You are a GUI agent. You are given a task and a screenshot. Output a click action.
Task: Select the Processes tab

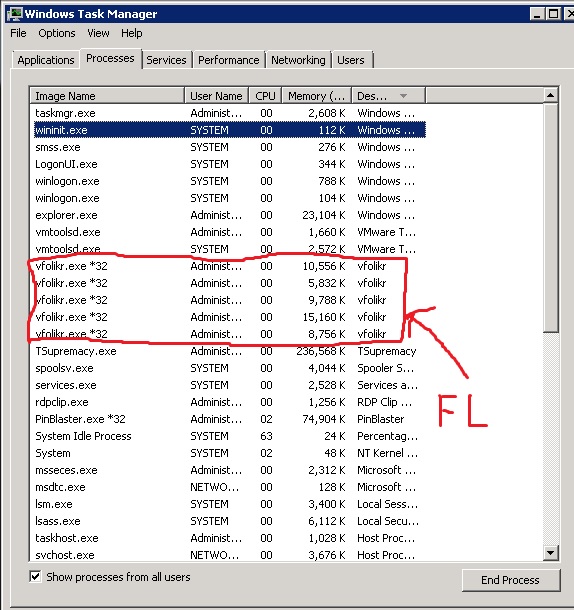pos(111,58)
